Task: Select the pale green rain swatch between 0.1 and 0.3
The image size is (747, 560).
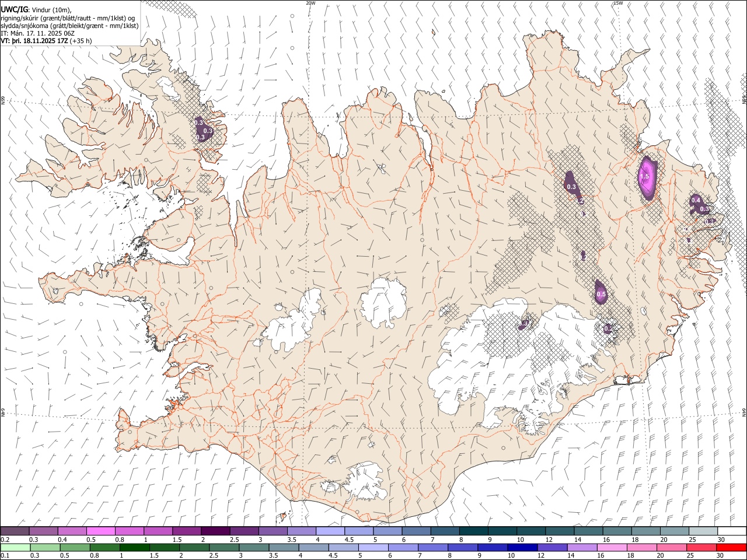Action: pyautogui.click(x=15, y=548)
